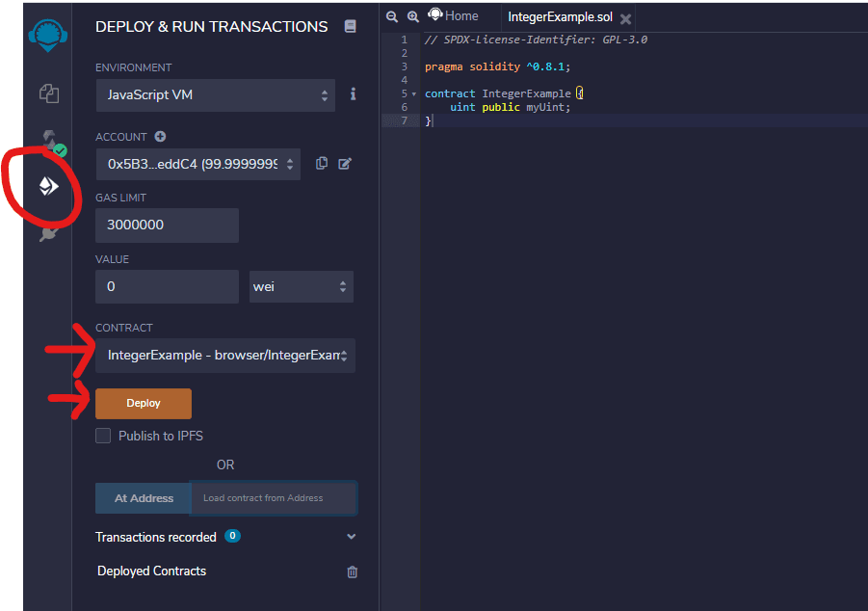The width and height of the screenshot is (868, 611).
Task: Switch to the Home tab
Action: [454, 16]
